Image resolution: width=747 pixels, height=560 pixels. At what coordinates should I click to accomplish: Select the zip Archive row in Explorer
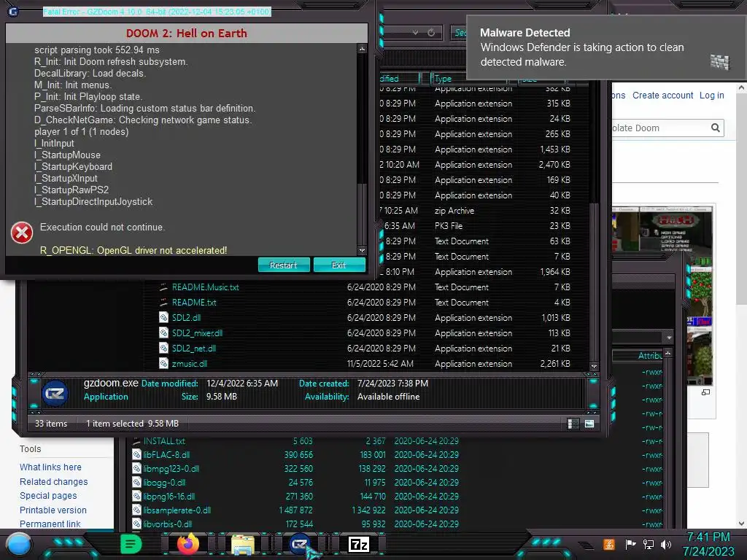point(476,211)
